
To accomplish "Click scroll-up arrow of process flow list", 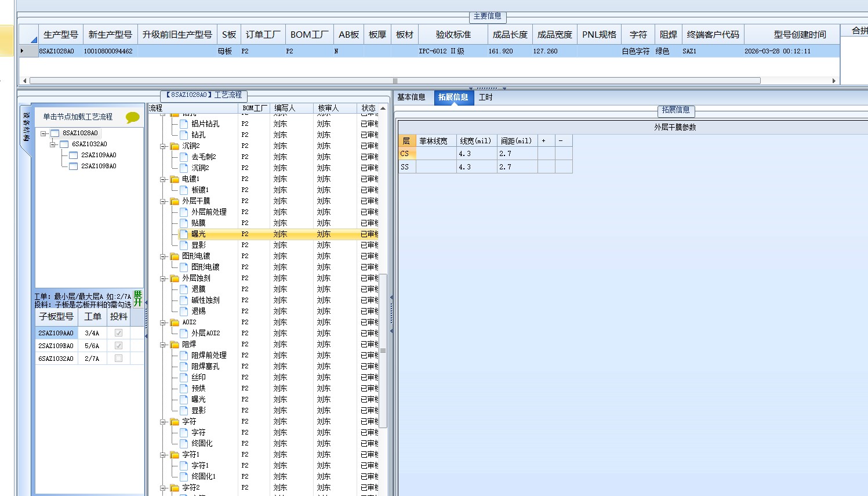I will tap(383, 108).
